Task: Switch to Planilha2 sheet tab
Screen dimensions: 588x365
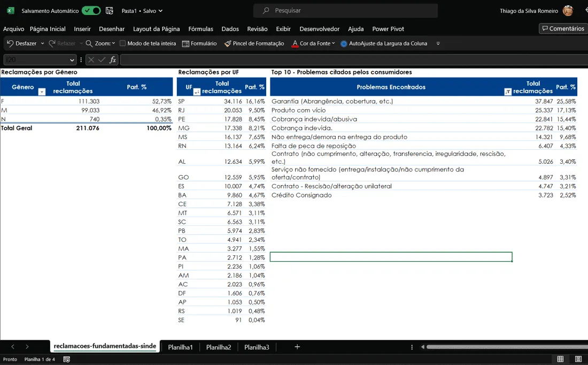Action: coord(219,347)
